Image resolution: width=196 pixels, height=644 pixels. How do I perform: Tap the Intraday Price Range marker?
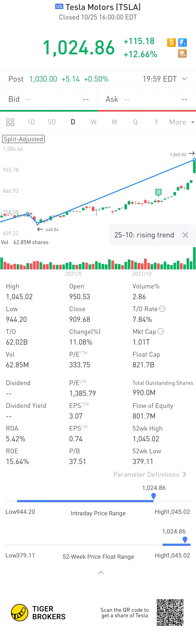[154, 496]
